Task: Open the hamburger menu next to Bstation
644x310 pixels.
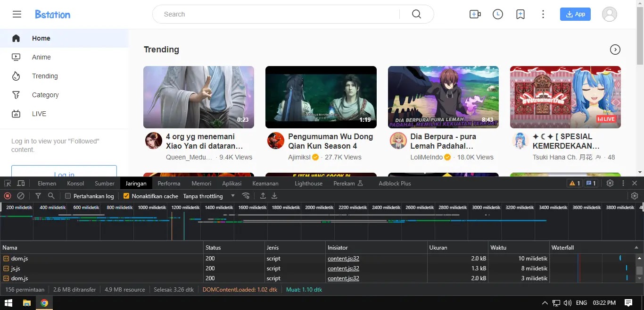Action: 17,14
